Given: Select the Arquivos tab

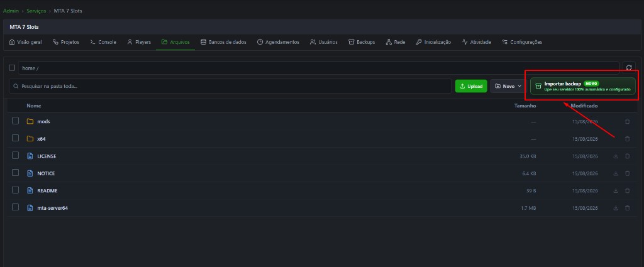Looking at the screenshot, I should 175,42.
